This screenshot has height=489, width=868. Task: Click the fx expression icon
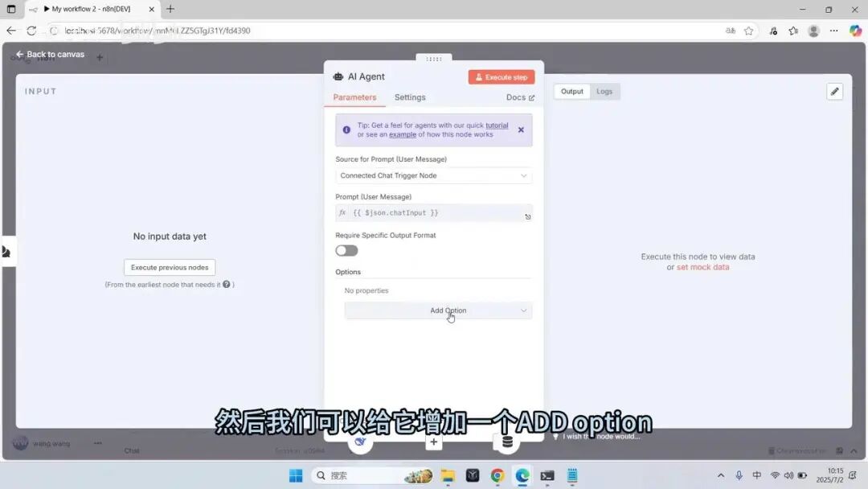point(342,212)
